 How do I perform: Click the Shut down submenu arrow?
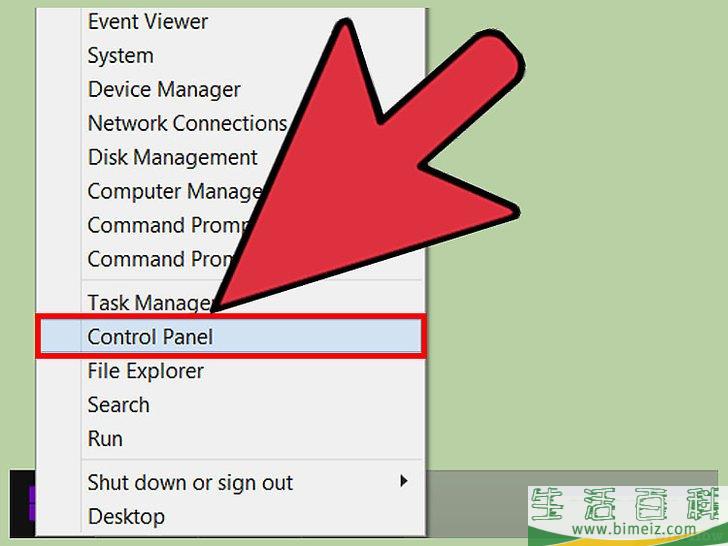pos(403,481)
